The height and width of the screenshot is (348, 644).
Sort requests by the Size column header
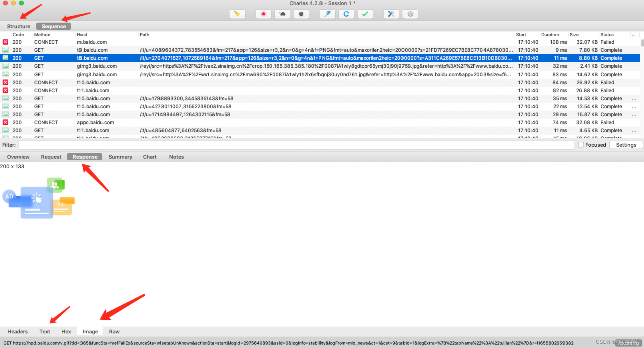click(x=574, y=35)
